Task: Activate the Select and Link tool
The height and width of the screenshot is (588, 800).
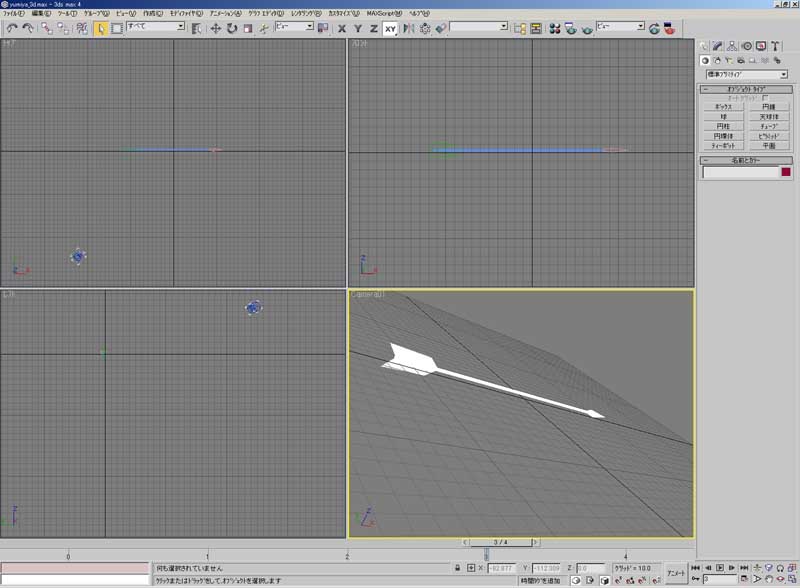Action: coord(47,28)
